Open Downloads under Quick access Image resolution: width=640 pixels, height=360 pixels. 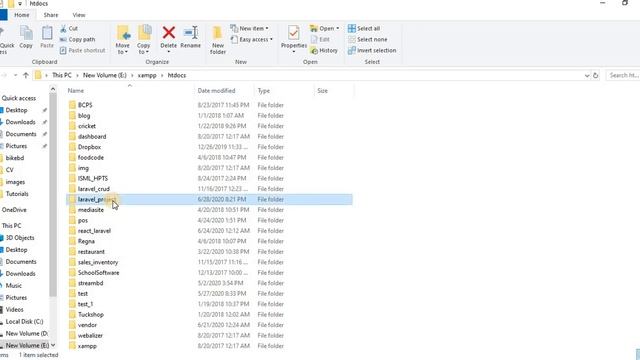pyautogui.click(x=20, y=122)
